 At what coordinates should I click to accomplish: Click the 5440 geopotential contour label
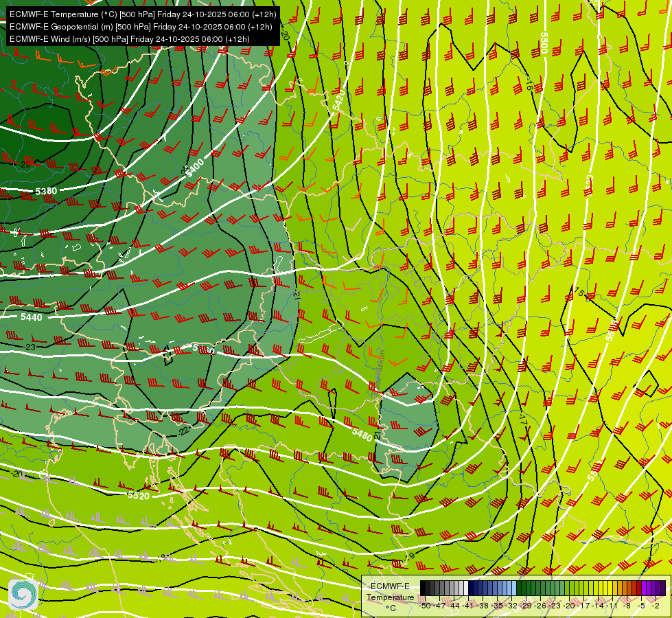[x=32, y=317]
